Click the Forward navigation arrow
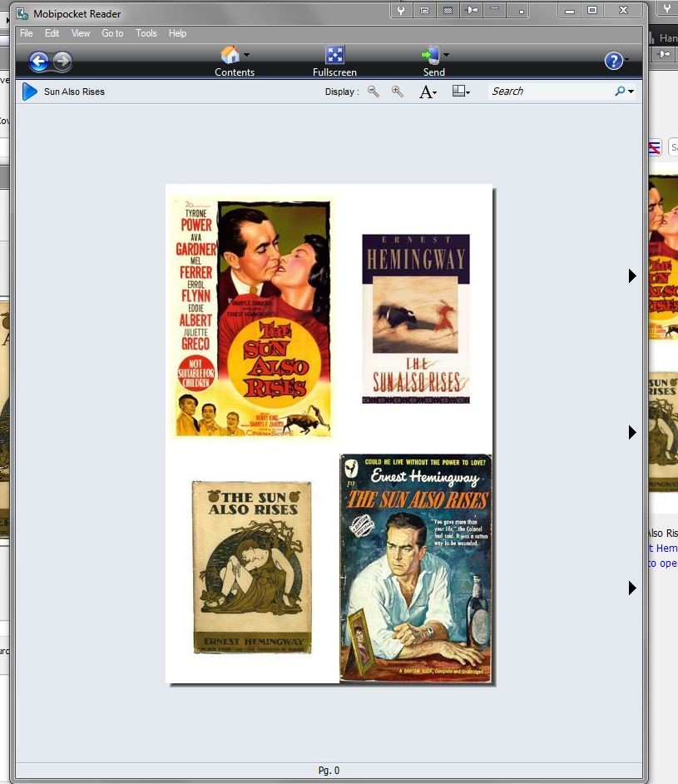This screenshot has width=678, height=784. [x=62, y=61]
